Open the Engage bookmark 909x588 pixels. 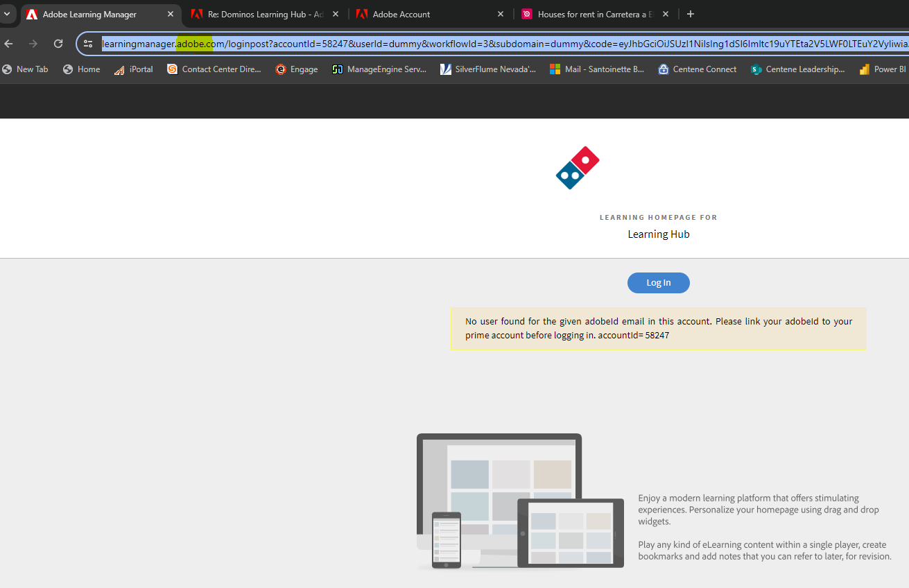pos(296,69)
